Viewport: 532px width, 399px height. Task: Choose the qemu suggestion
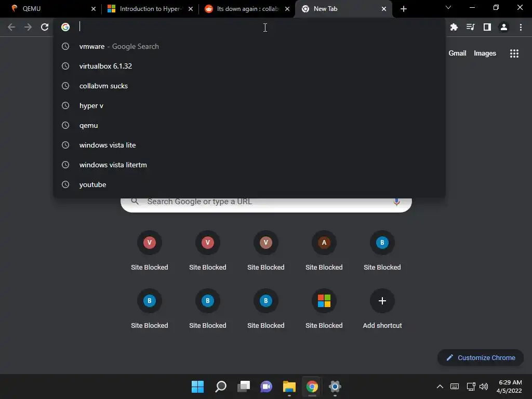(249, 125)
